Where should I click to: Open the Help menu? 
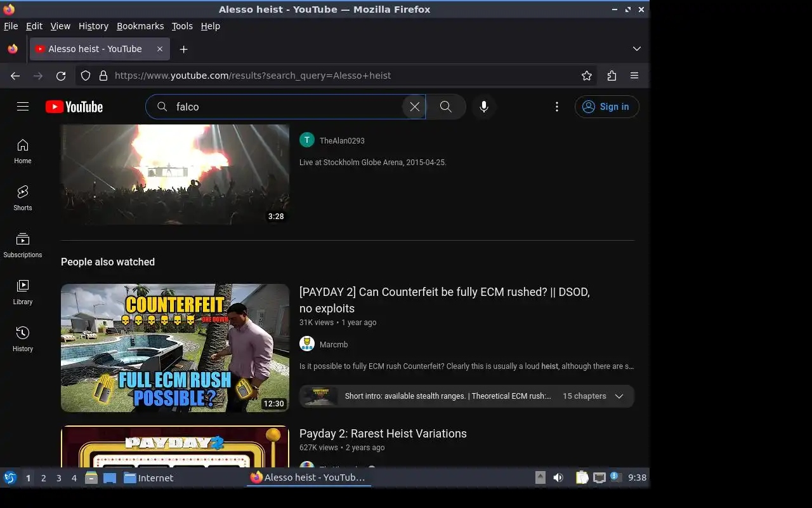point(211,26)
